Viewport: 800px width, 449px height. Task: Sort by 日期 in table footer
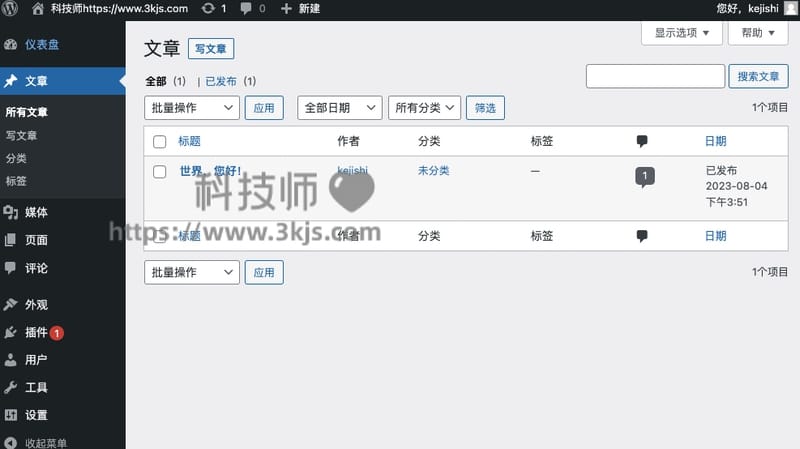(x=715, y=236)
